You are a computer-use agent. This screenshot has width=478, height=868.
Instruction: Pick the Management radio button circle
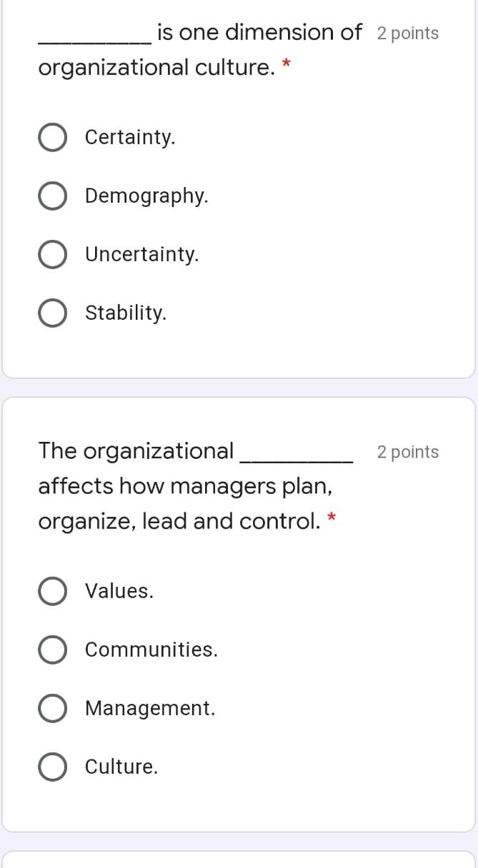coord(52,709)
